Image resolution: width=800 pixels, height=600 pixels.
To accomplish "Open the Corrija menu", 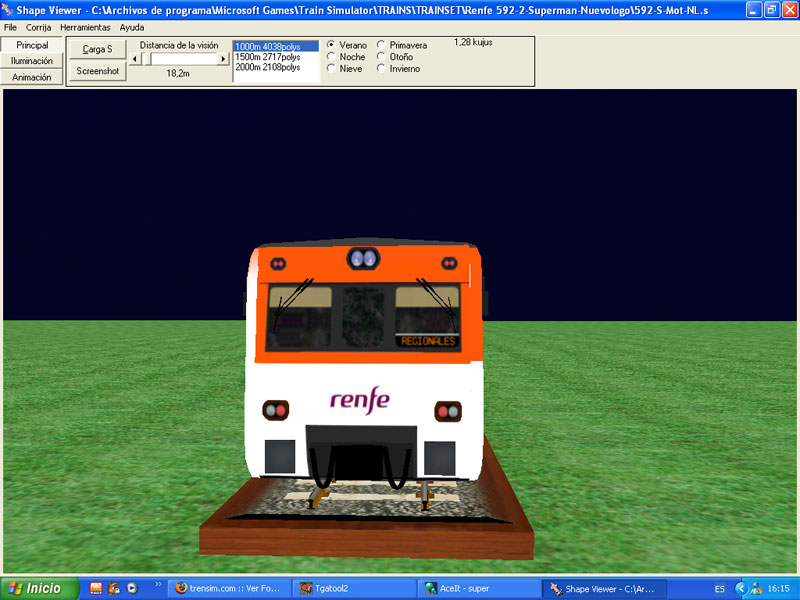I will [x=38, y=27].
